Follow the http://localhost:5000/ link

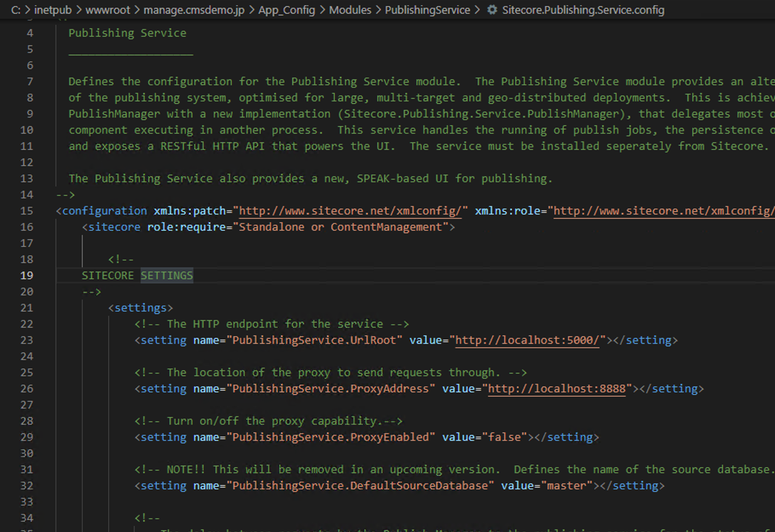pyautogui.click(x=527, y=340)
